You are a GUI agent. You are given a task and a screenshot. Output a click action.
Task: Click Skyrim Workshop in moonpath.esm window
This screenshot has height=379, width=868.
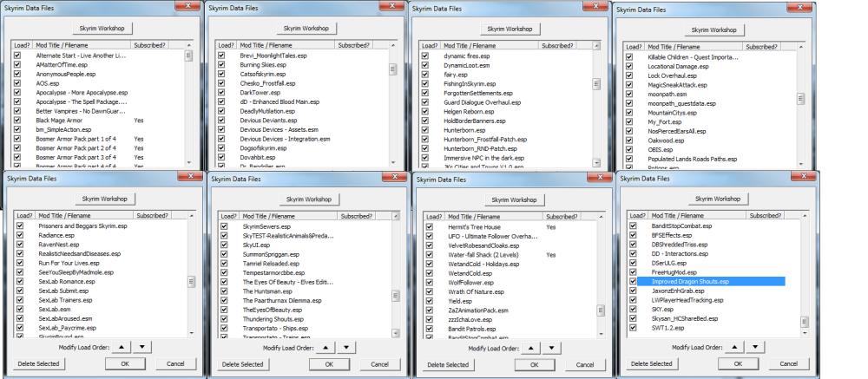tap(714, 29)
